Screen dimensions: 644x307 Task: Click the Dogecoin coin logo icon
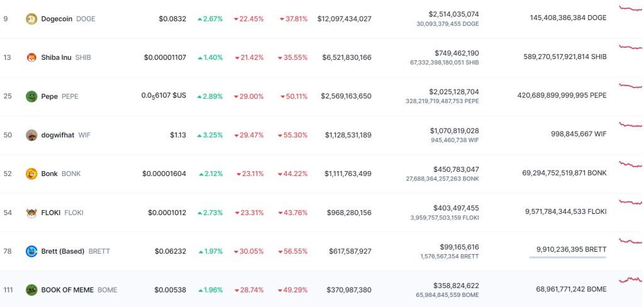click(31, 19)
